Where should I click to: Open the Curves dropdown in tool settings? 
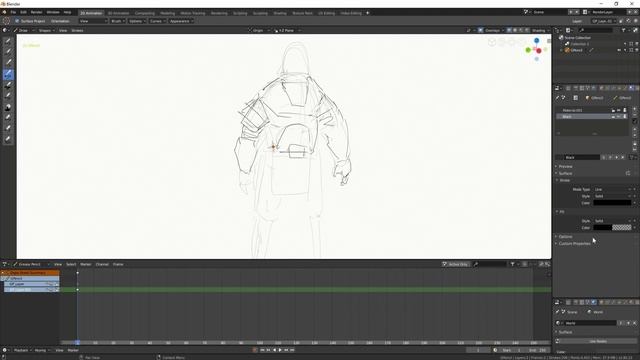[157, 21]
